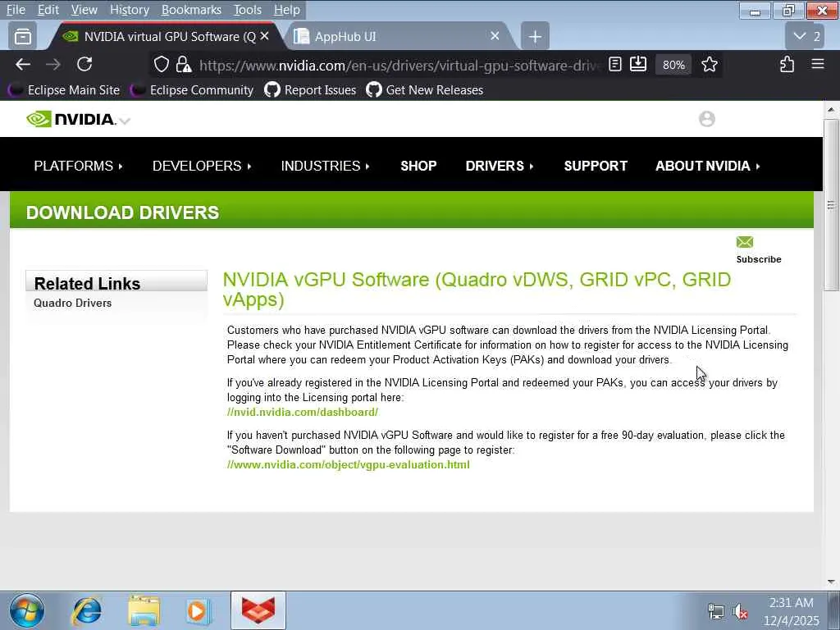Close the NVIDIA virtual GPU Software tab
Viewport: 840px width, 630px height.
click(x=265, y=36)
